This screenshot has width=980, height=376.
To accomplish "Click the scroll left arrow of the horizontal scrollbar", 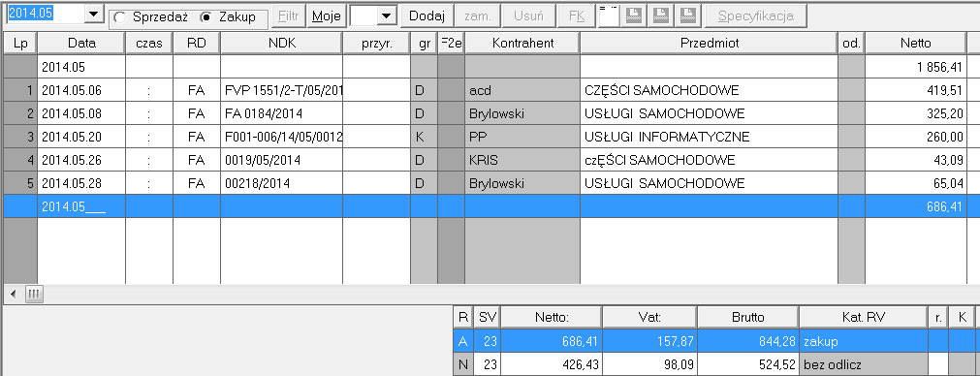I will (13, 294).
